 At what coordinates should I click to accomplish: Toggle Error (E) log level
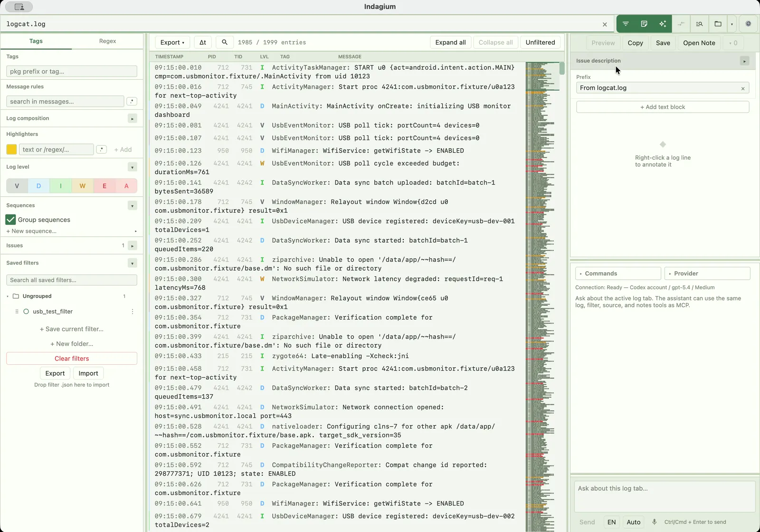tap(104, 186)
